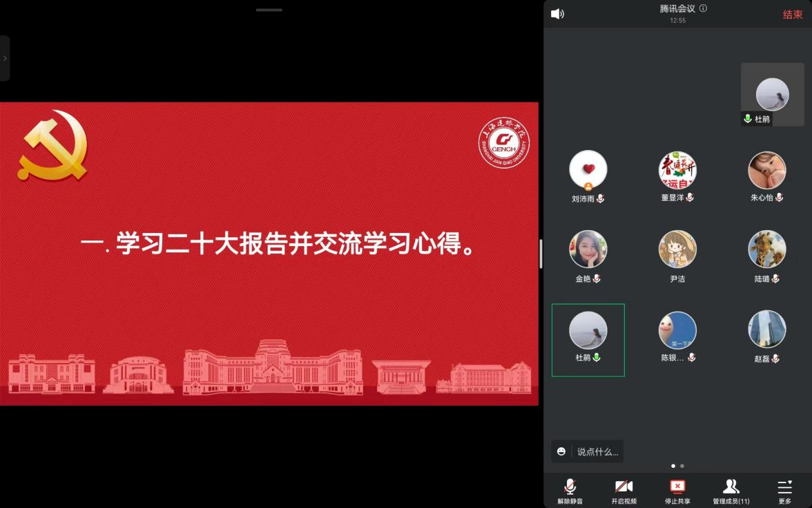The width and height of the screenshot is (812, 508).
Task: Click the meeting info icon beside 腾讯会议
Action: [703, 8]
